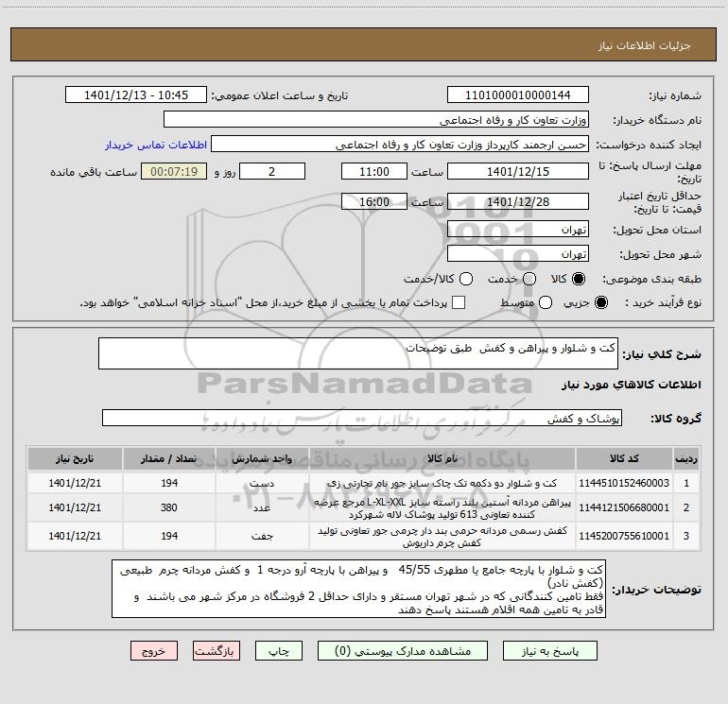Click the بازگشت back button
The height and width of the screenshot is (704, 728).
[x=217, y=651]
